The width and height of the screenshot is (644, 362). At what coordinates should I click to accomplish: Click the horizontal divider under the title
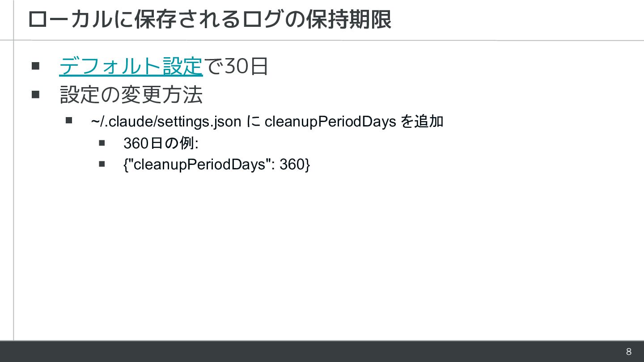pyautogui.click(x=328, y=41)
